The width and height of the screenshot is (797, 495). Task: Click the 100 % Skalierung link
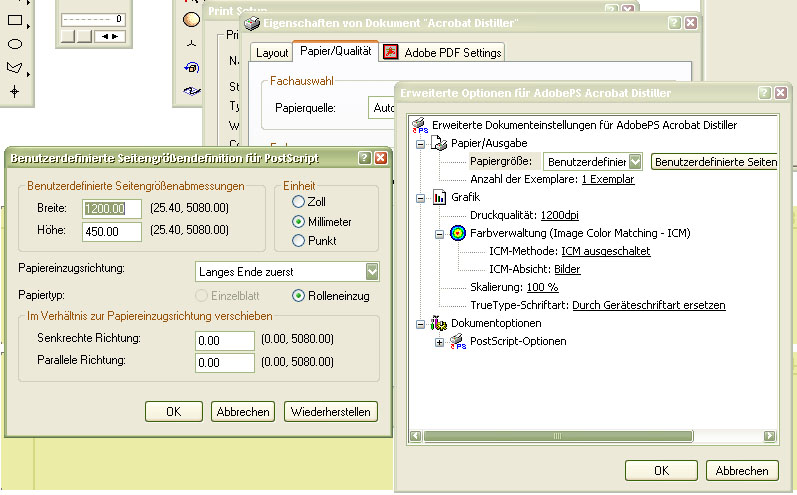542,287
